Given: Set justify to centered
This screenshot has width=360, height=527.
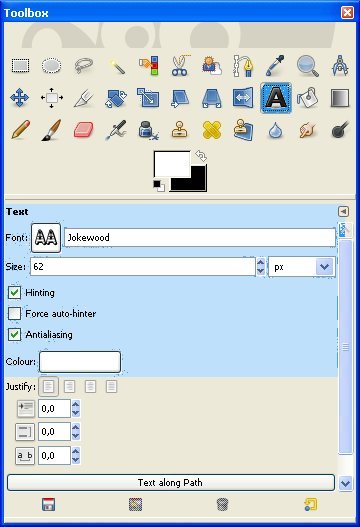Looking at the screenshot, I should 90,387.
